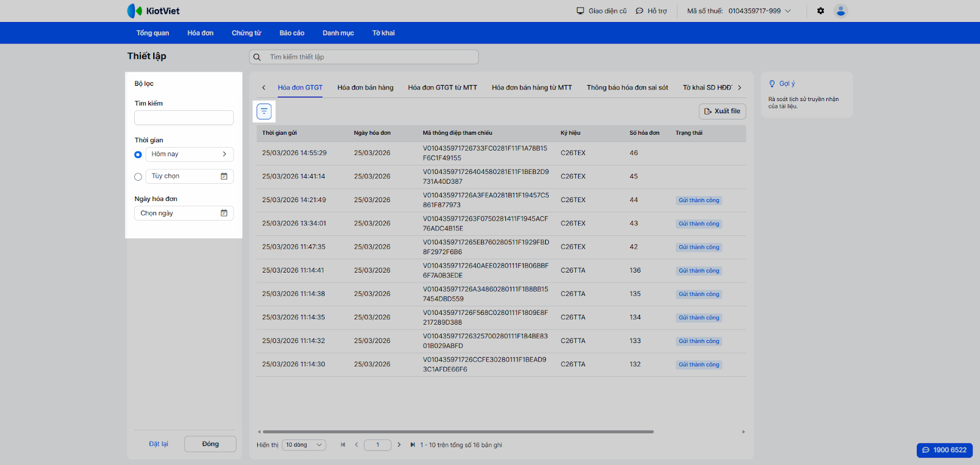Open the user account avatar

click(x=840, y=11)
